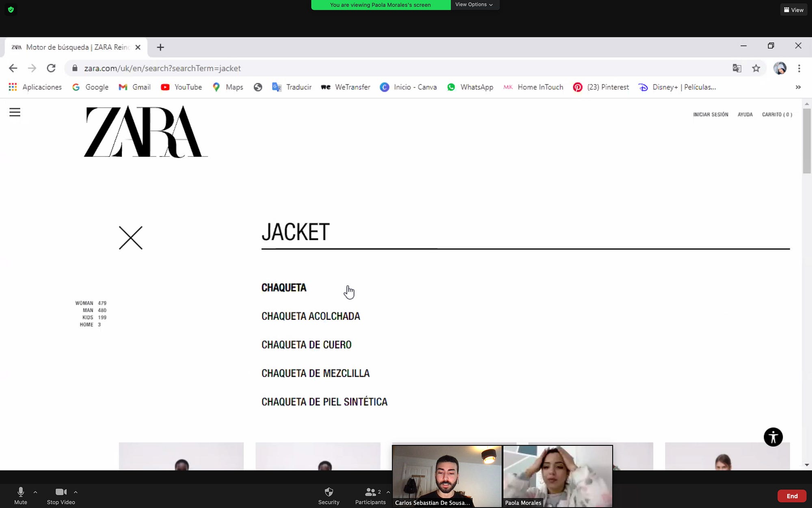812x508 pixels.
Task: Select CHAQUETA DE CUERO suggestion
Action: 307,345
